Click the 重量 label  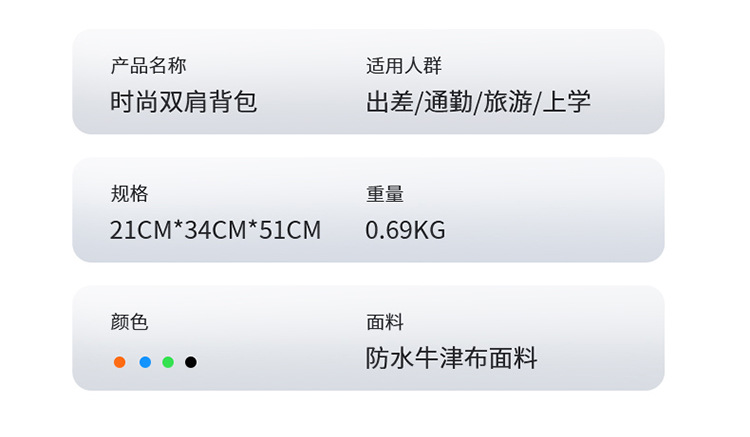385,194
